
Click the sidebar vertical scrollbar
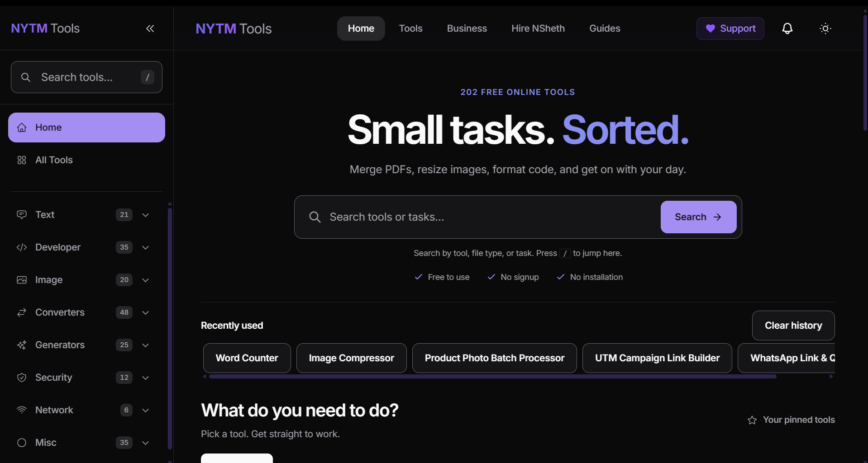pyautogui.click(x=170, y=328)
